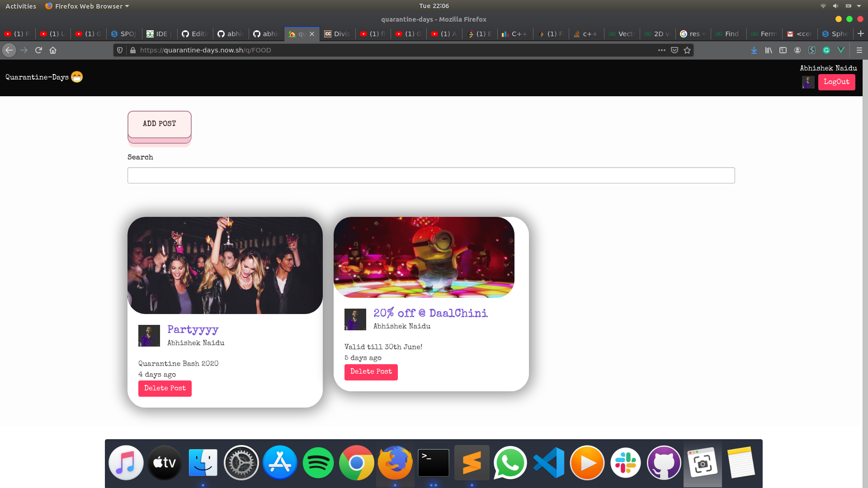868x488 pixels.
Task: Open the minion DaalChini post image
Action: [x=424, y=257]
